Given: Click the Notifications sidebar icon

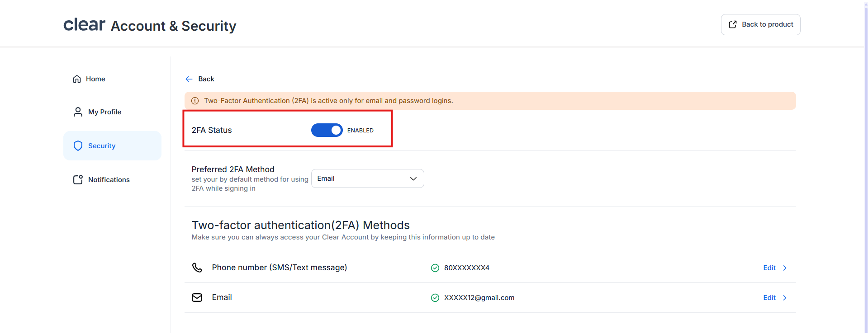Looking at the screenshot, I should (78, 180).
